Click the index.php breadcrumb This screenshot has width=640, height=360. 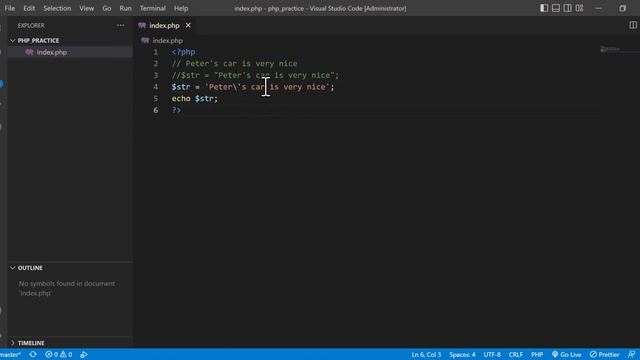click(x=167, y=40)
